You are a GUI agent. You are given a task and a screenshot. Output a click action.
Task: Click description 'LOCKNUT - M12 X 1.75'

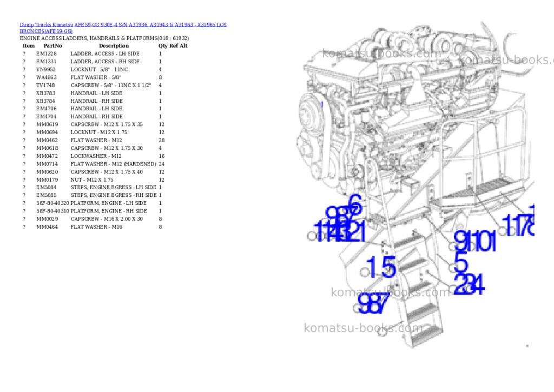99,132
